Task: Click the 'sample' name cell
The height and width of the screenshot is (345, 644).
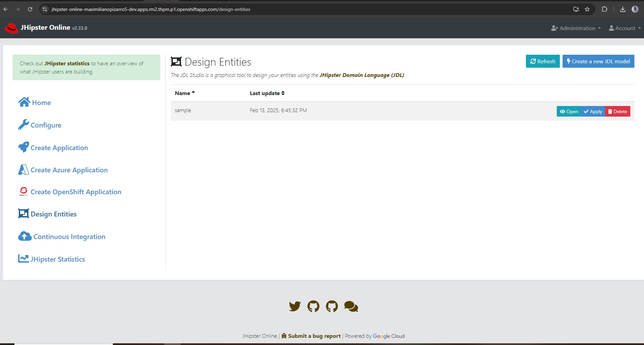Action: point(183,110)
